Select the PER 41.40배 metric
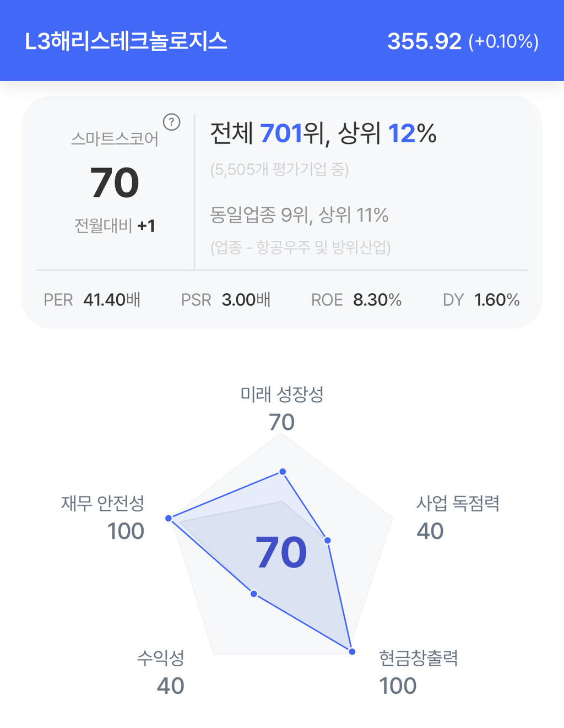The width and height of the screenshot is (564, 728). coord(92,300)
